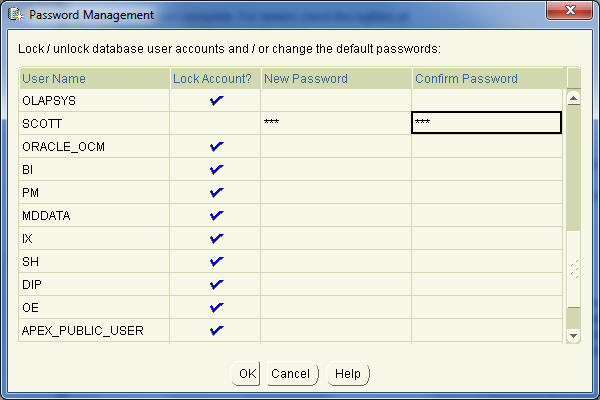Toggle Lock Account for SH user
Screen dimensions: 600x400
click(216, 261)
